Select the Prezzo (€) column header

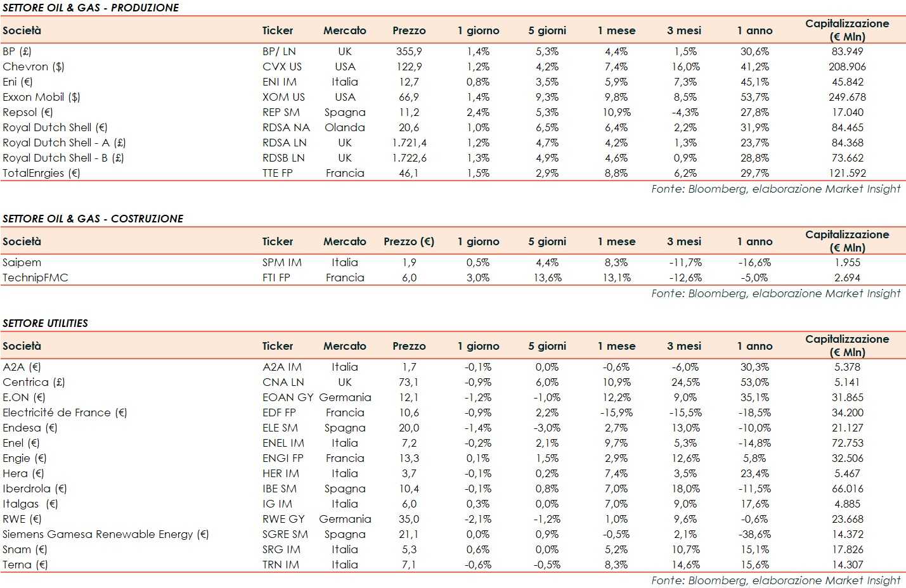point(409,241)
